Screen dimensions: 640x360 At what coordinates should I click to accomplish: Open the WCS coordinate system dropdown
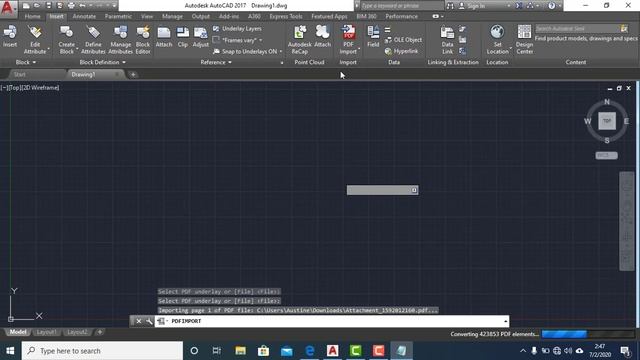(x=606, y=156)
